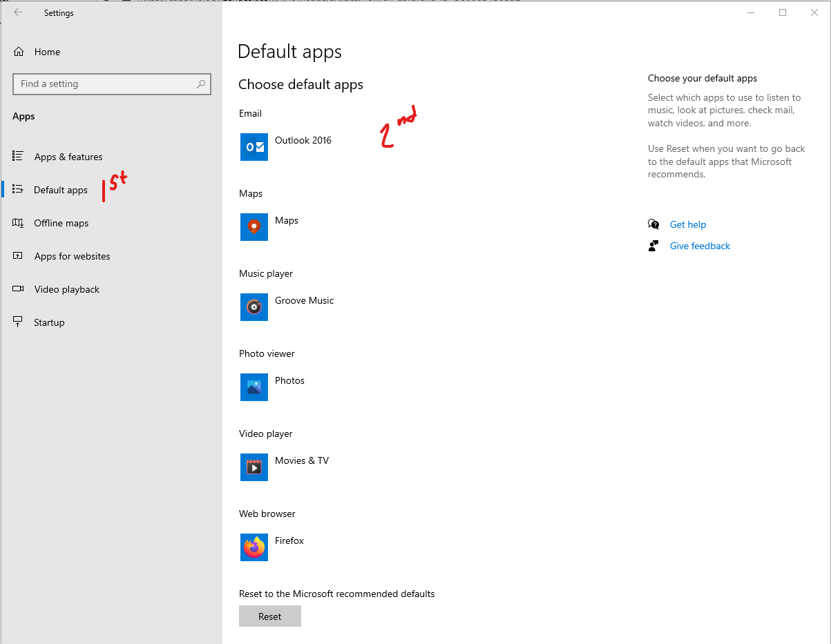
Task: Open the Apps & features section
Action: 68,157
